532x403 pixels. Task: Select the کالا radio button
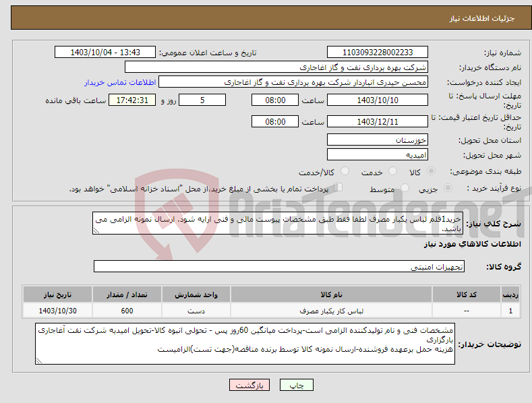pos(431,171)
